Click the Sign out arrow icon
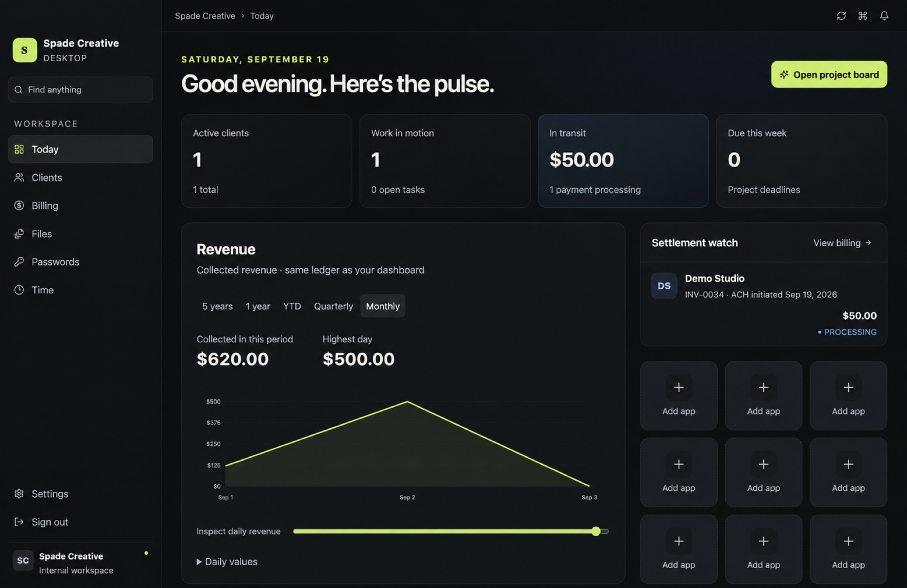 (x=19, y=522)
